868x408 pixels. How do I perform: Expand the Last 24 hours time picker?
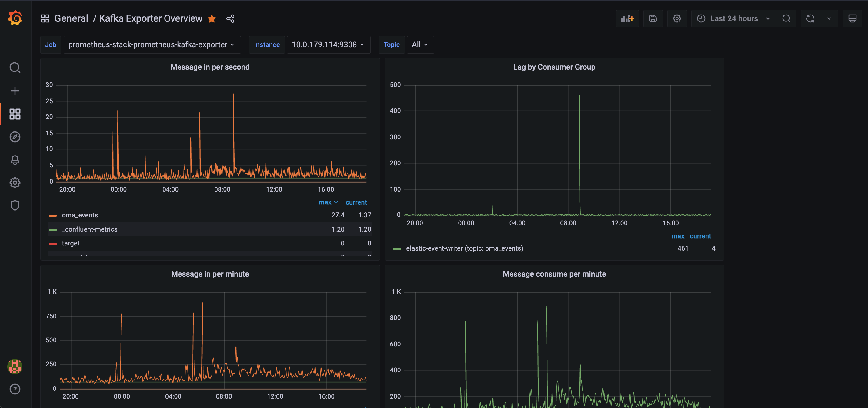[733, 18]
